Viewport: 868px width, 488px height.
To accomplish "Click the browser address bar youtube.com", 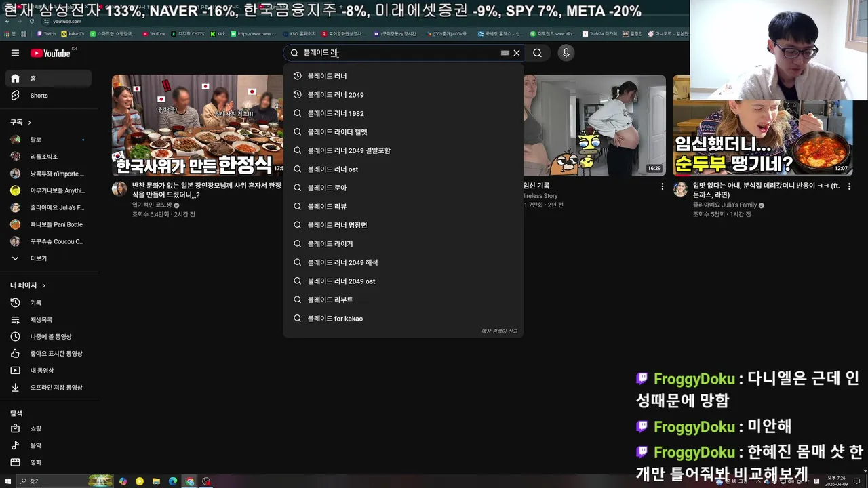I will (66, 22).
